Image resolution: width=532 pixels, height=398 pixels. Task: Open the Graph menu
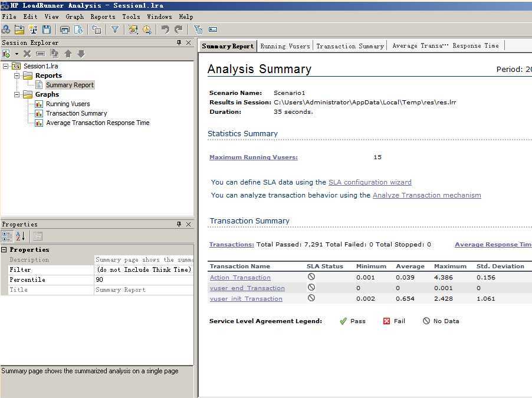(x=75, y=17)
